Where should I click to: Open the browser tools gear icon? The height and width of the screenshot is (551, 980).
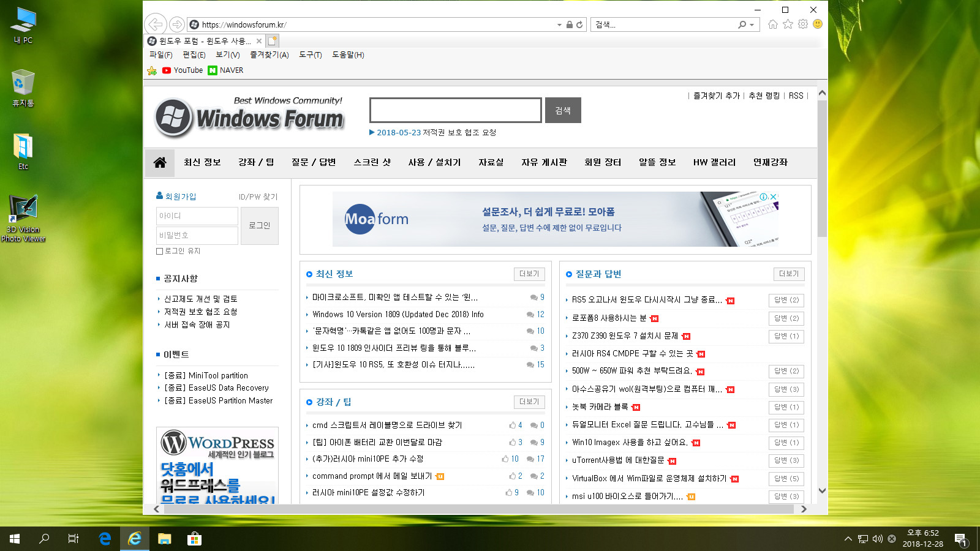coord(803,24)
